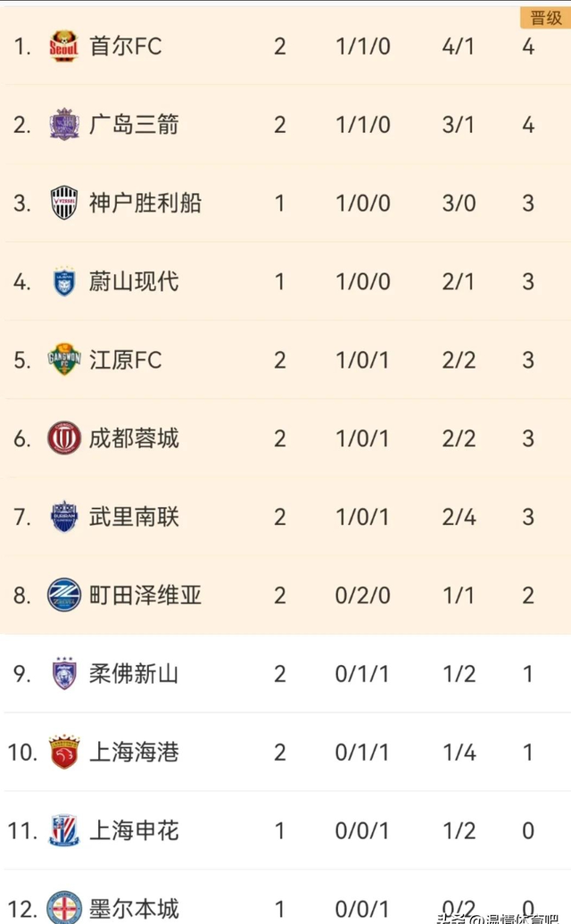Image resolution: width=571 pixels, height=924 pixels.
Task: Click 广岛三箭 points value 4
Action: click(528, 124)
